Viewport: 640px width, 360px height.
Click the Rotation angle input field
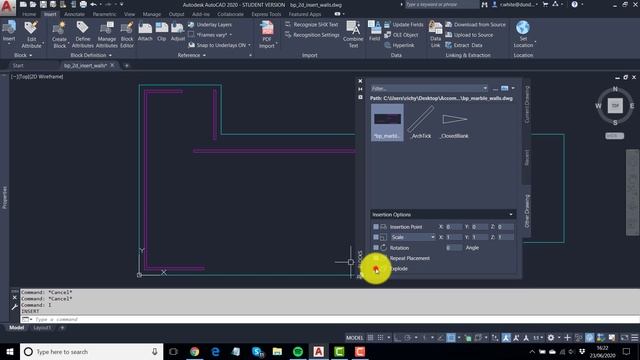(454, 248)
